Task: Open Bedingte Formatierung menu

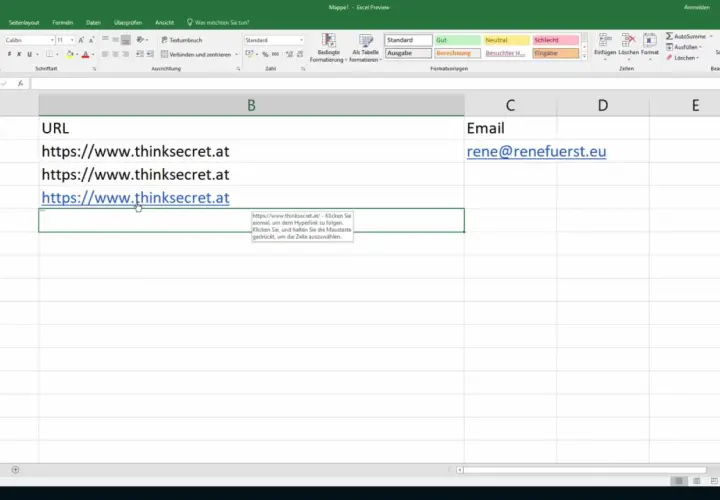Action: pyautogui.click(x=328, y=47)
